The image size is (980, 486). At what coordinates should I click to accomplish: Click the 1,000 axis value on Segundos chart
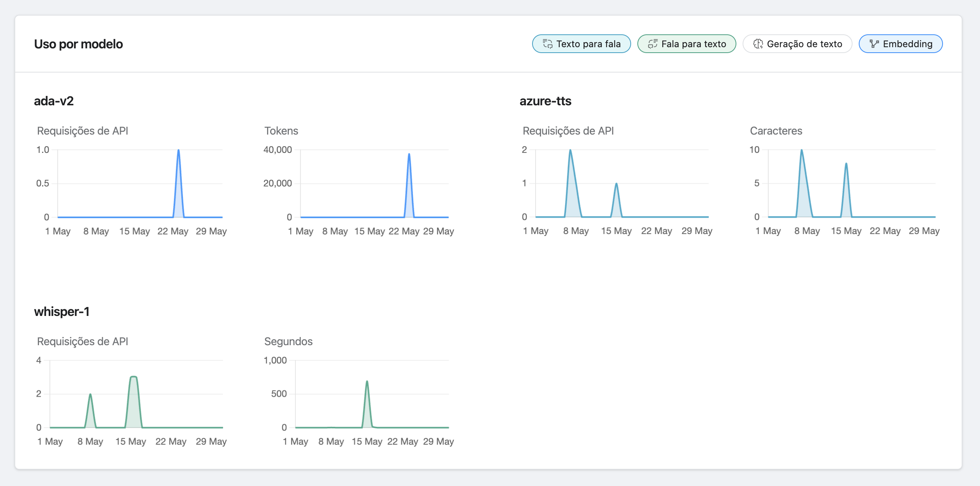(x=275, y=360)
